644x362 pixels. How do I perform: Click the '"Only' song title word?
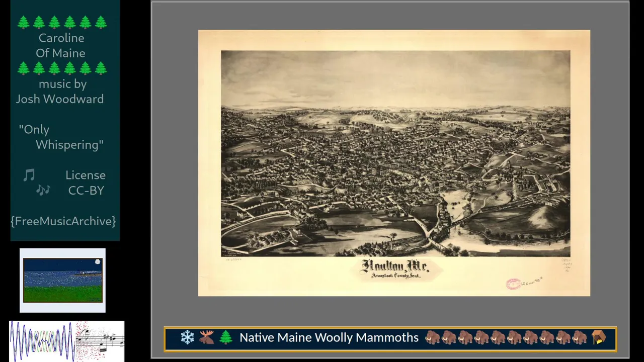[x=34, y=129]
